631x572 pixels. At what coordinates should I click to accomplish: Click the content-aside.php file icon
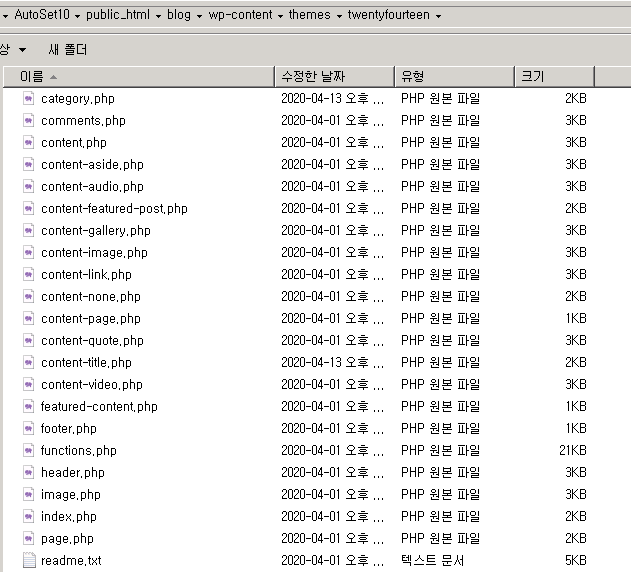(x=29, y=165)
